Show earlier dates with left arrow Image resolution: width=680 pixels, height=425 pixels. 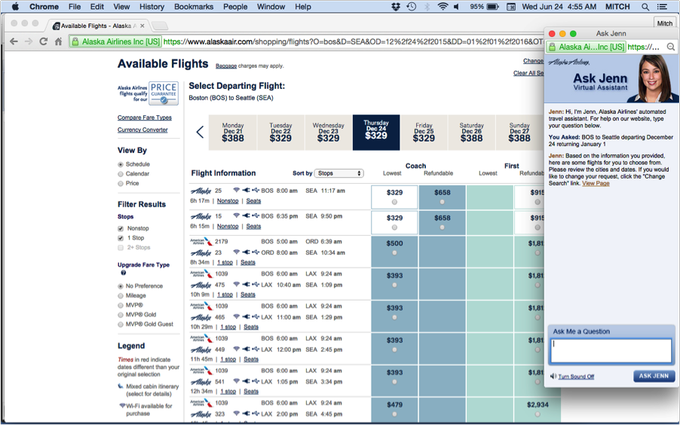[200, 132]
